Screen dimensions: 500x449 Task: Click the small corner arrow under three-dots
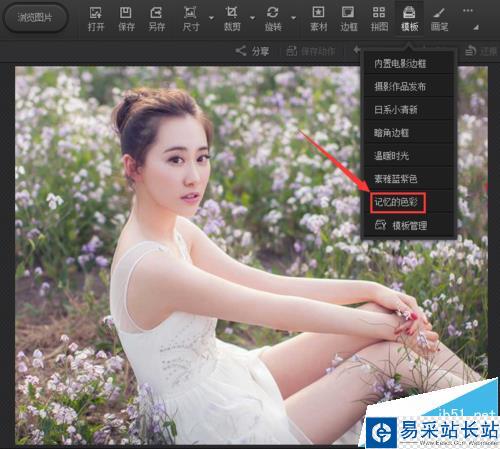[476, 27]
